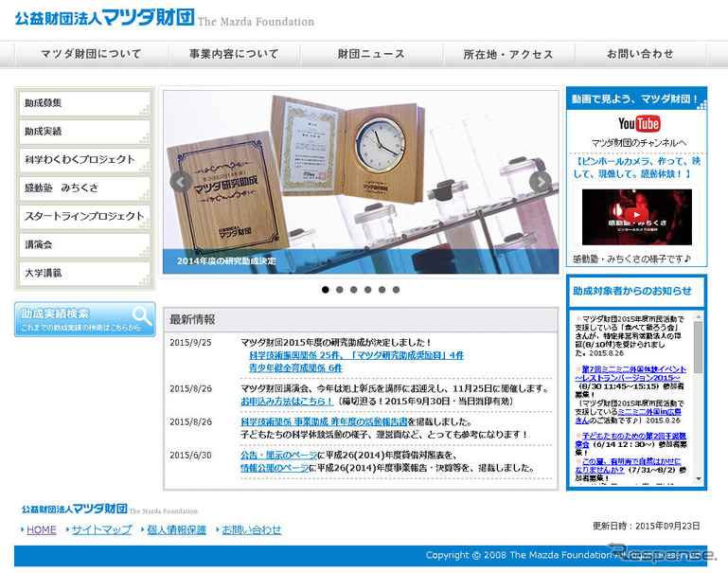Open 情報公開のページ link
Screen dimensions: 728x573
point(275,468)
